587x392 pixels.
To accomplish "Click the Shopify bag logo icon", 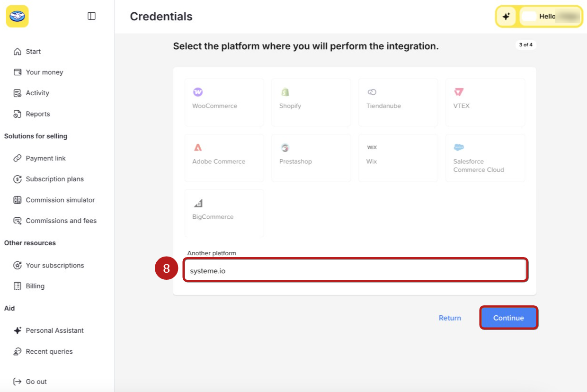I will (x=285, y=92).
